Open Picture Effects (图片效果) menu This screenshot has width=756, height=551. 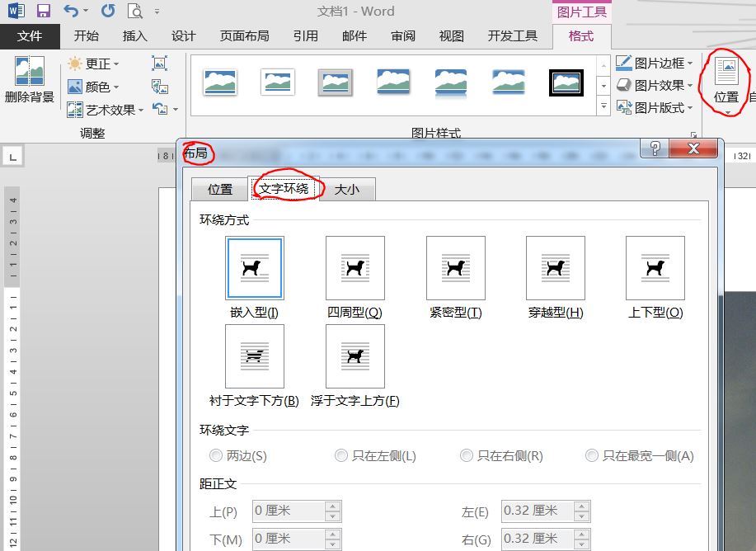pyautogui.click(x=655, y=86)
